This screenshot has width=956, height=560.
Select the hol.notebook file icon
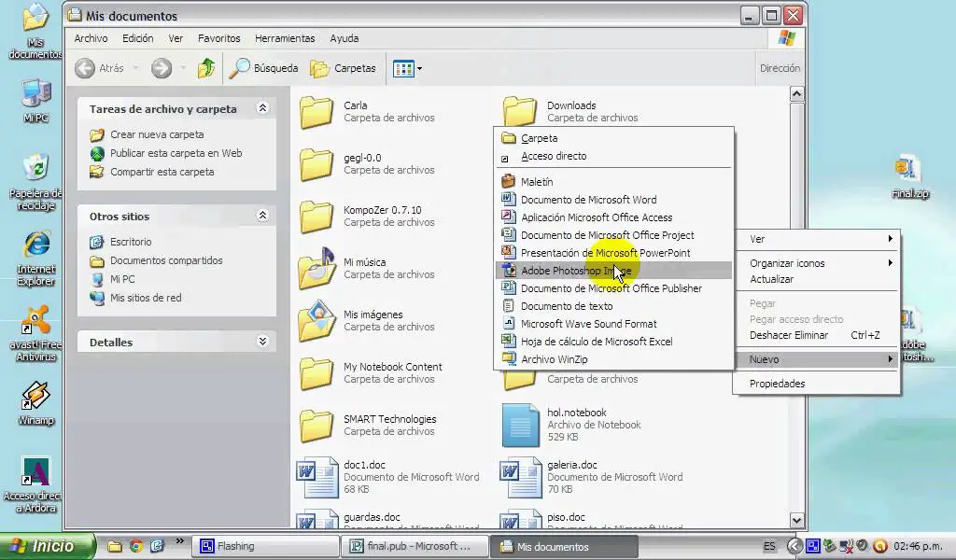tap(521, 425)
